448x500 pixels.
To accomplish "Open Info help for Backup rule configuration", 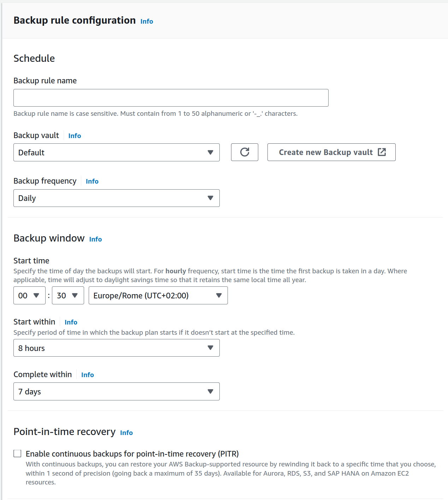I will 147,21.
